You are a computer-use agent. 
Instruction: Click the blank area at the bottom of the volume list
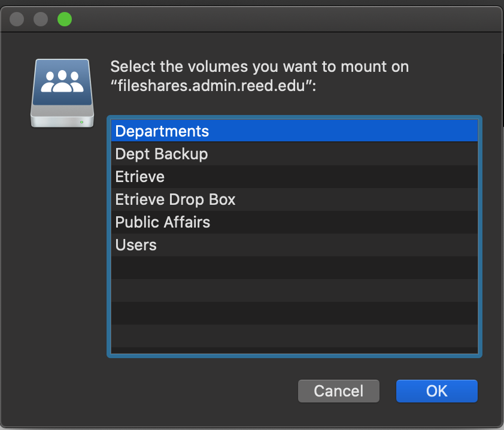(x=293, y=335)
